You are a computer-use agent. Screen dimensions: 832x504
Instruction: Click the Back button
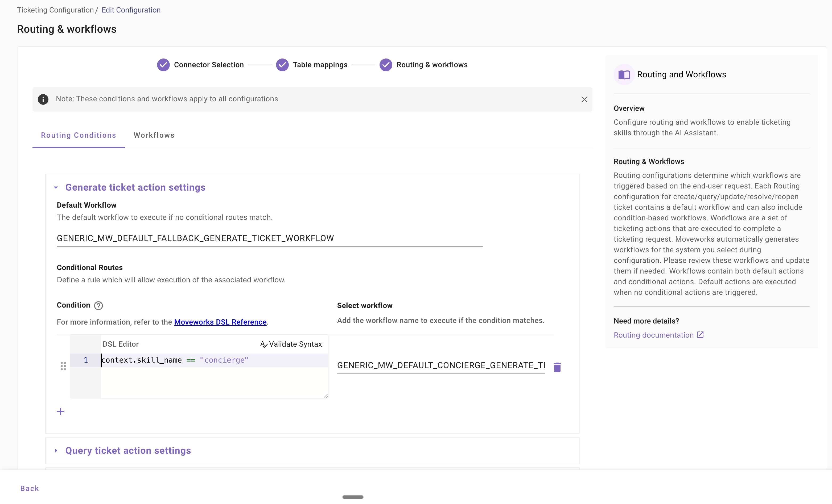[29, 488]
